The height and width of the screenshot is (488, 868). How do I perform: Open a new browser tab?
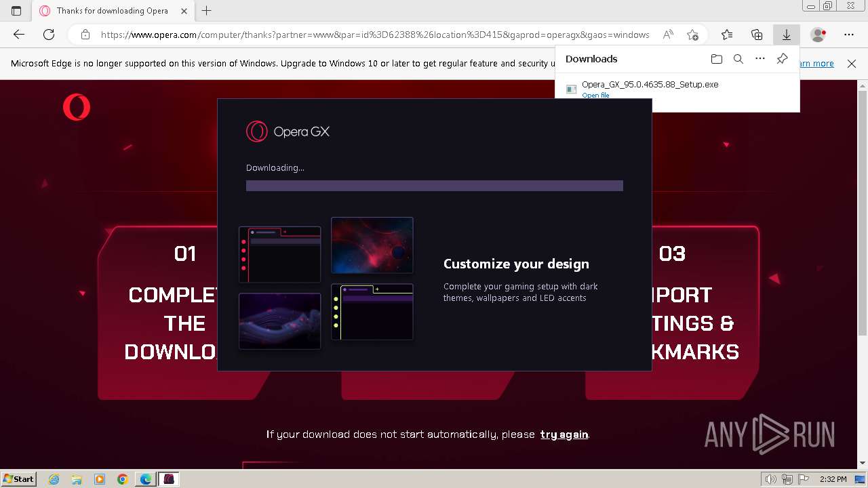point(207,11)
